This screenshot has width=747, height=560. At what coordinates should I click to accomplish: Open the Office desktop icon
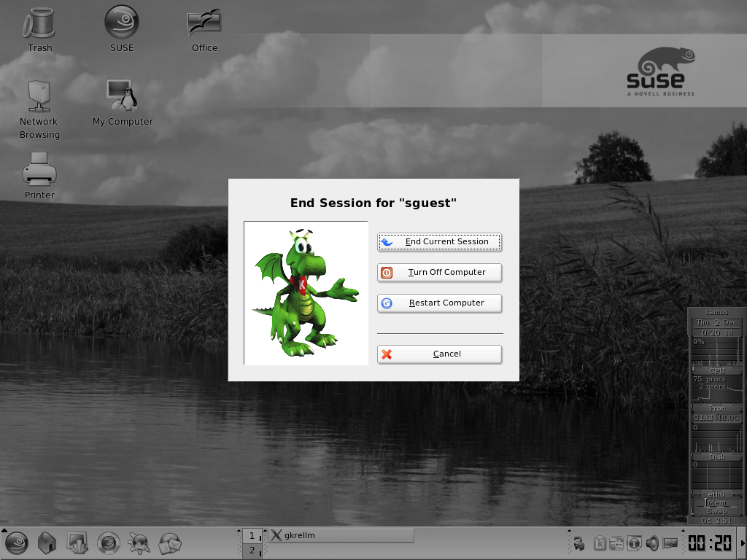(x=204, y=29)
